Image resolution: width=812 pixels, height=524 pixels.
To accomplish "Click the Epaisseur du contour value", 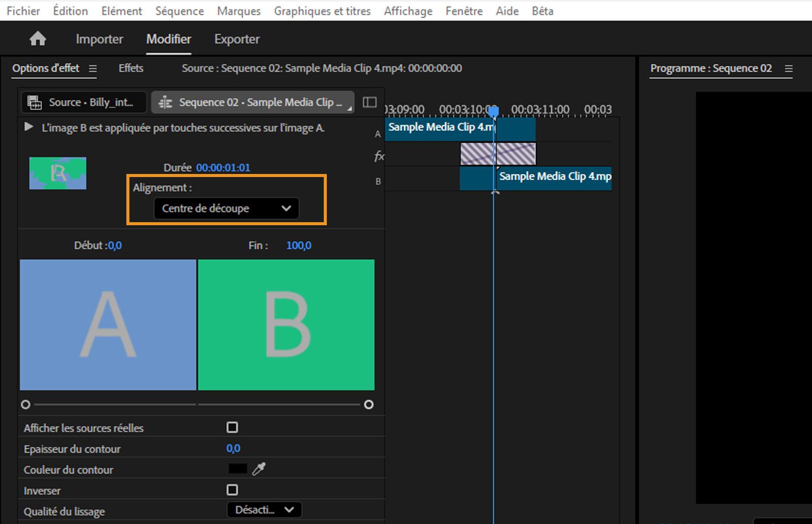I will 233,448.
